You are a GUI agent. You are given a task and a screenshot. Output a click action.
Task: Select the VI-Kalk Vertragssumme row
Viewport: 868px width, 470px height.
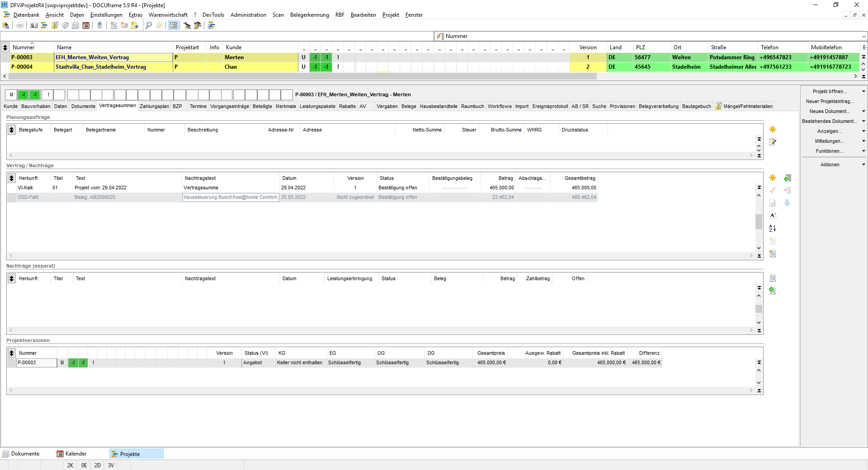coord(302,188)
